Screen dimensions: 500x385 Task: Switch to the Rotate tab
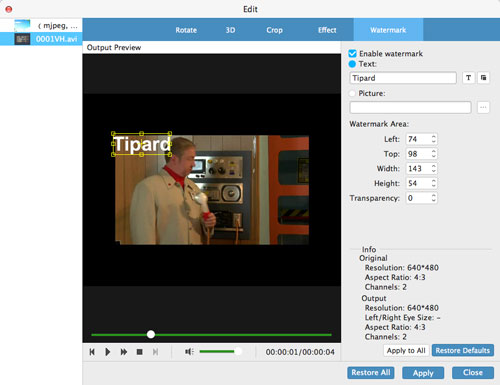tap(186, 30)
